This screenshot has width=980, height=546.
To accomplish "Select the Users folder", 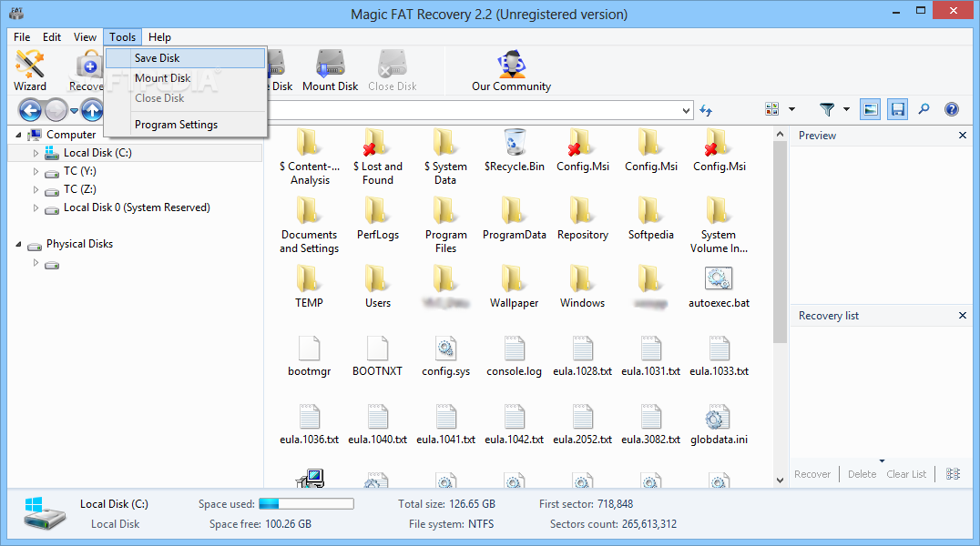I will coord(377,287).
